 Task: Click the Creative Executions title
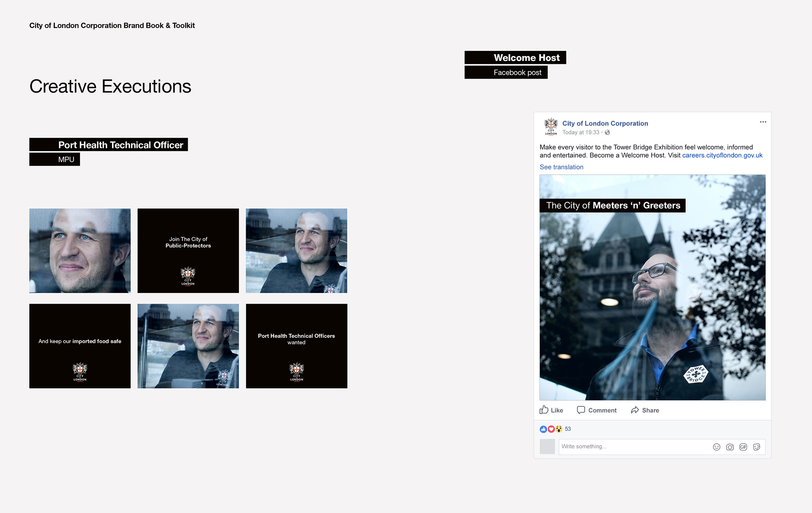(110, 87)
